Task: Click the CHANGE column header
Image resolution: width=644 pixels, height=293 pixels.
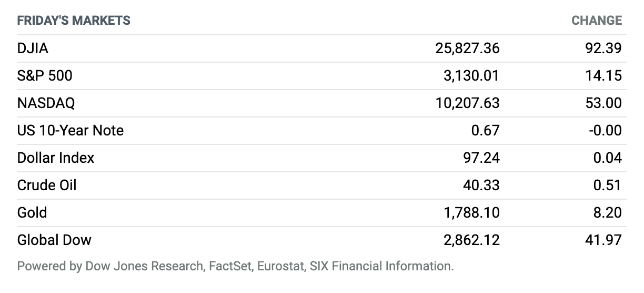Action: (597, 21)
